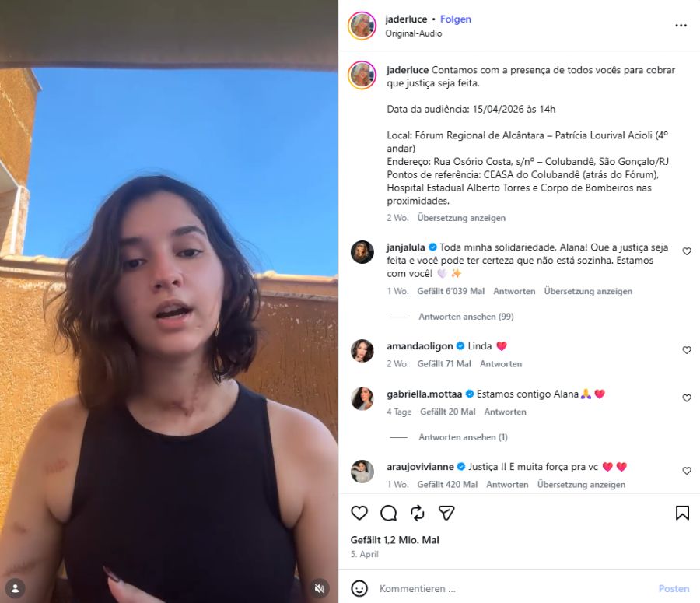Like araujovivianne's comment
700x603 pixels.
pyautogui.click(x=687, y=471)
